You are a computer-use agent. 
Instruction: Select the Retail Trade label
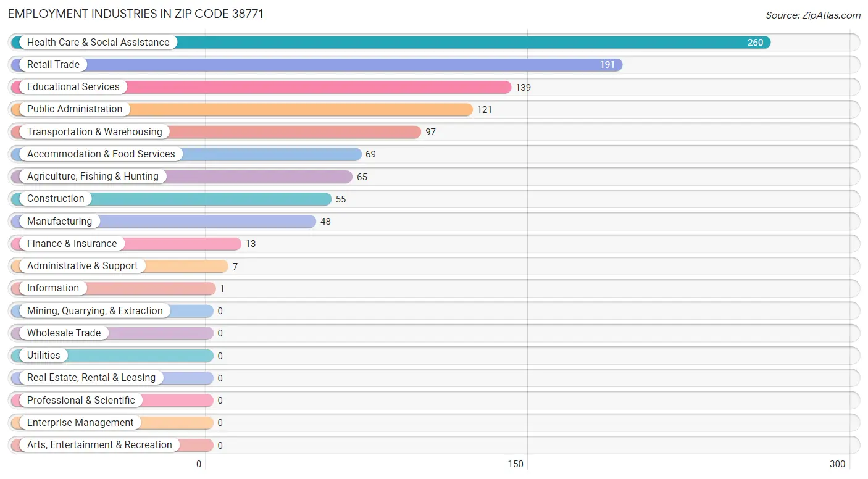pos(53,64)
